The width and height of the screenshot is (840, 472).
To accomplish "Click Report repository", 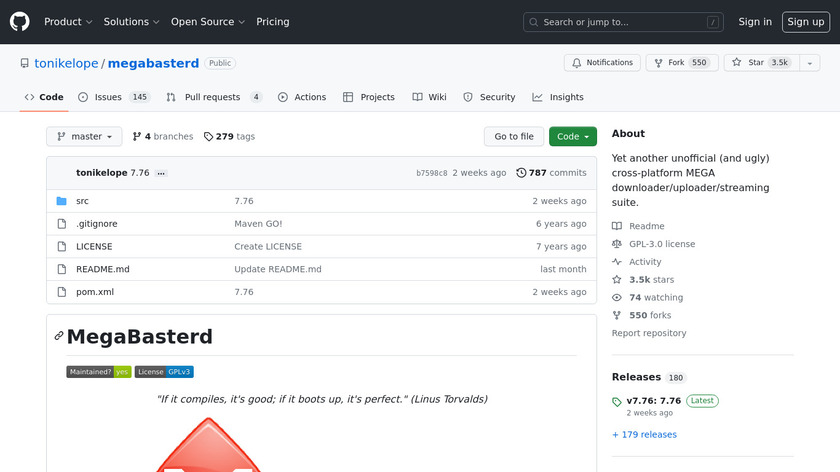I will 649,333.
